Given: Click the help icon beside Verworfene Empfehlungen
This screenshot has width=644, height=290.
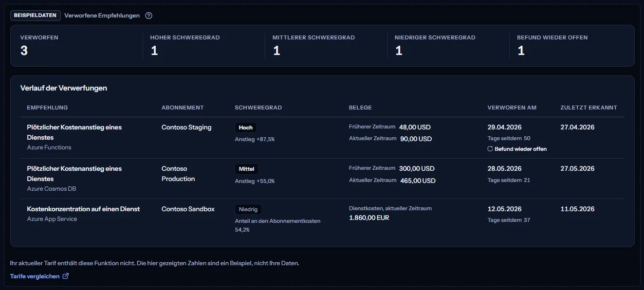Looking at the screenshot, I should pos(149,16).
